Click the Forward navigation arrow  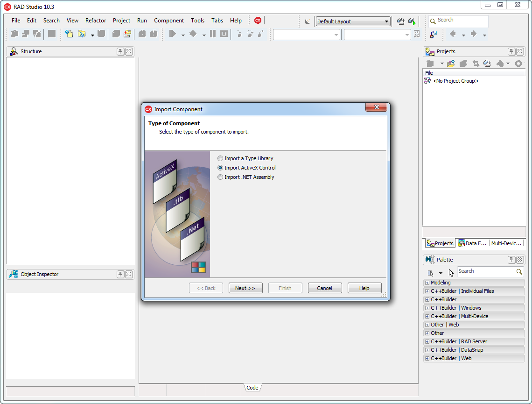click(x=473, y=34)
